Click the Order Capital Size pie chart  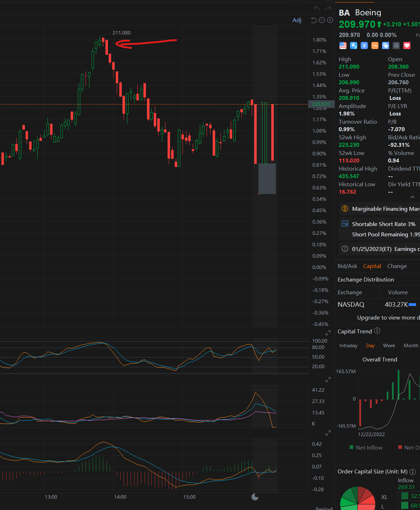pos(358,498)
